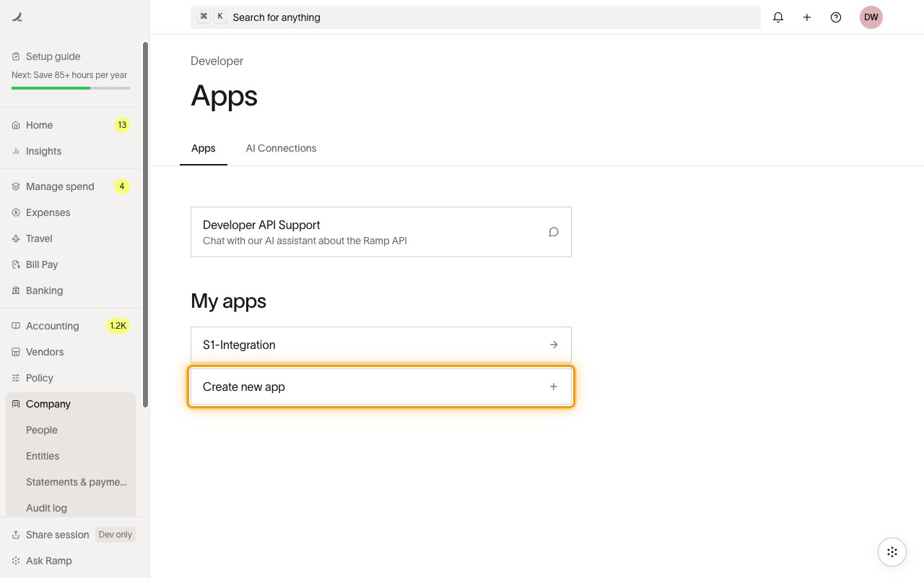Image resolution: width=924 pixels, height=578 pixels.
Task: Click the Home house icon
Action: (x=16, y=125)
